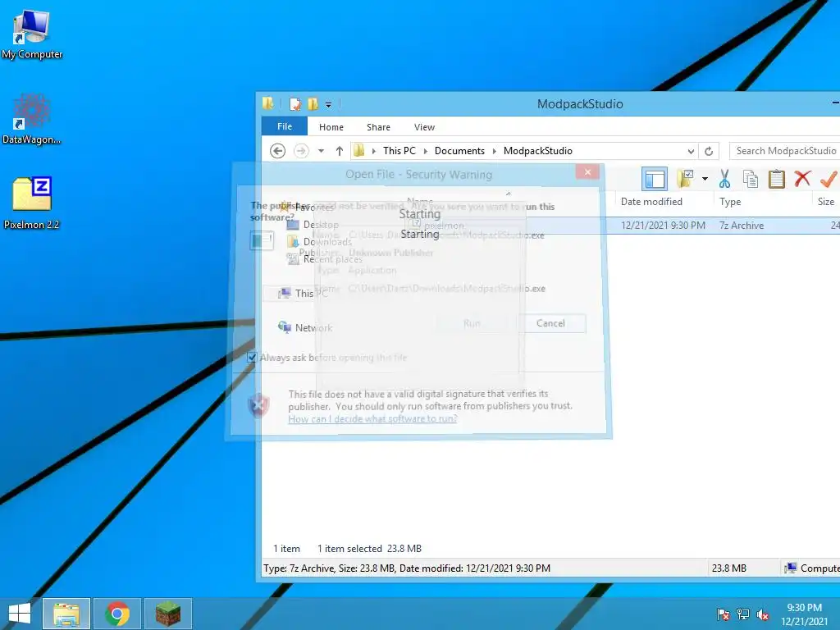840x630 pixels.
Task: Close the Open File Security Warning dialog
Action: tap(587, 172)
